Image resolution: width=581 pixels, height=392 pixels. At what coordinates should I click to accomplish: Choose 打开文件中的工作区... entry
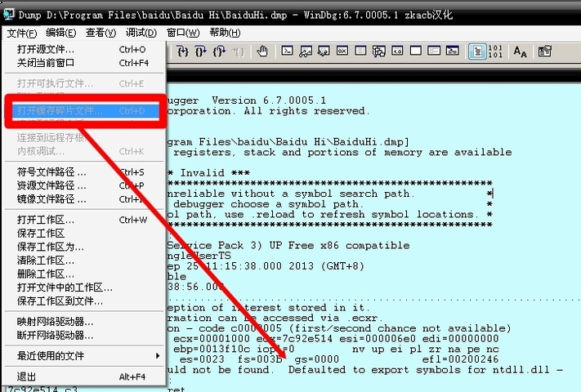(x=84, y=287)
